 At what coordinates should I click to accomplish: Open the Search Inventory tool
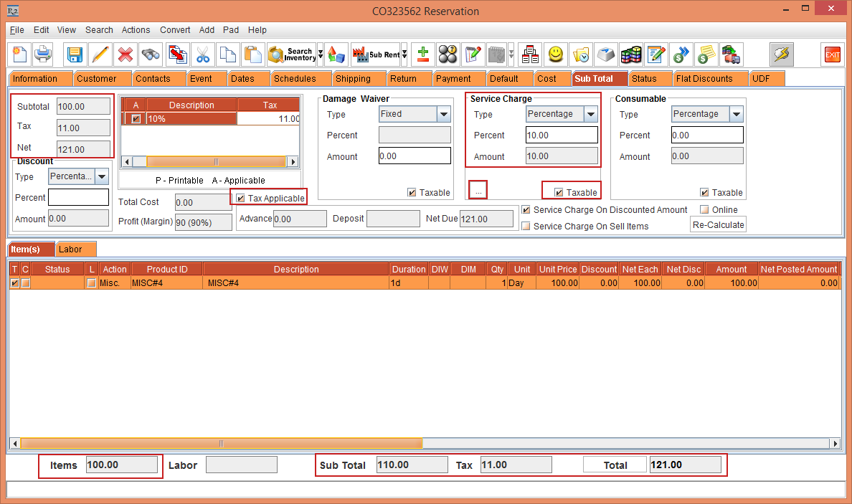pyautogui.click(x=290, y=54)
